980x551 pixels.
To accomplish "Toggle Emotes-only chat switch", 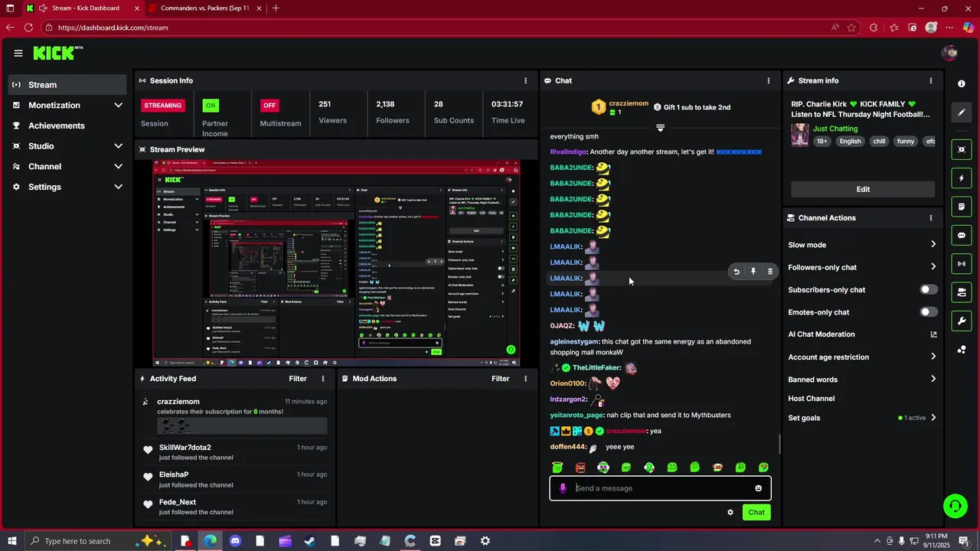I will pyautogui.click(x=929, y=311).
